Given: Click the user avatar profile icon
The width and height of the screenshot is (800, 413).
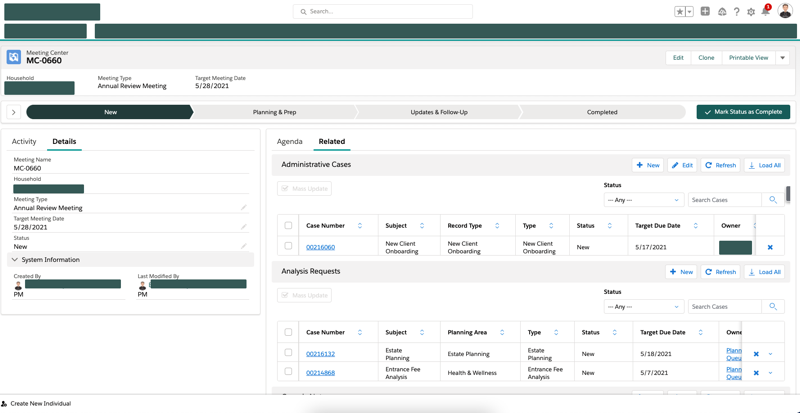Looking at the screenshot, I should [x=785, y=12].
